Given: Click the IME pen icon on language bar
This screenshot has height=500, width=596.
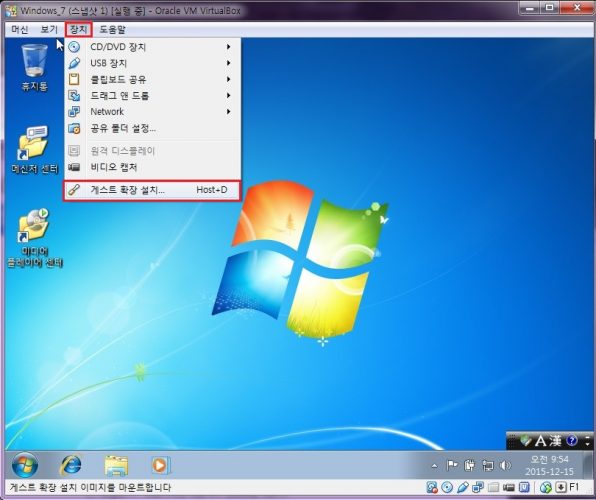Looking at the screenshot, I should click(526, 440).
